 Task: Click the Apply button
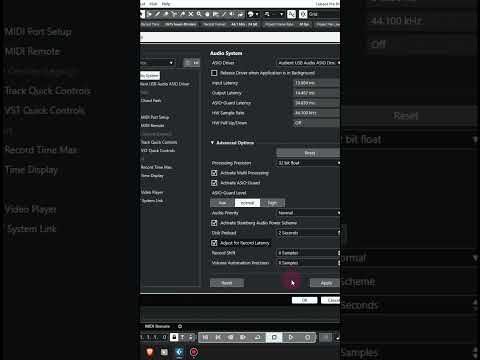(x=325, y=283)
